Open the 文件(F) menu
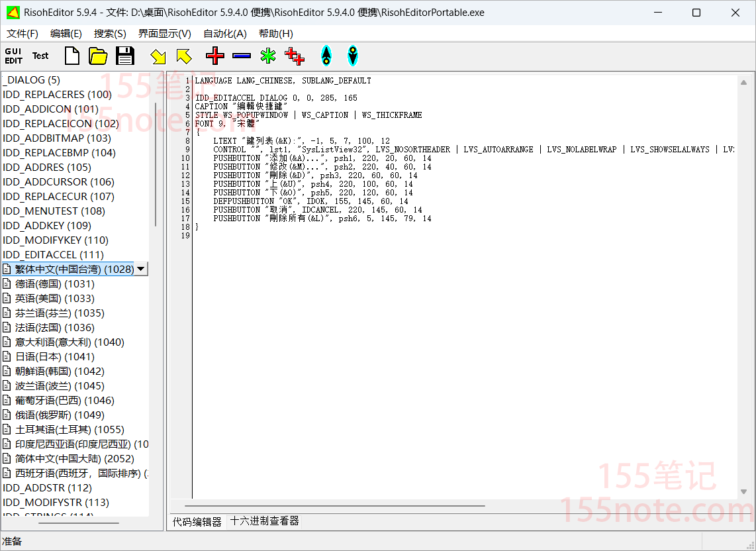 [23, 34]
